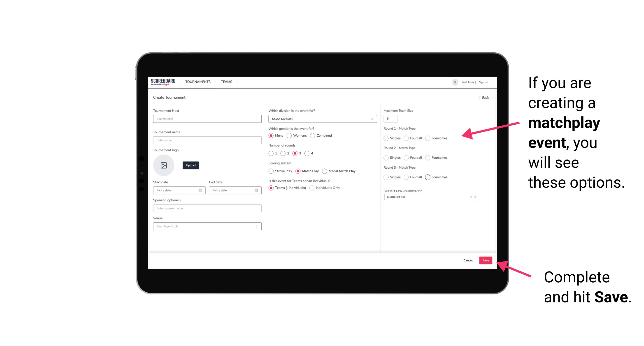This screenshot has height=346, width=644.
Task: Click Sign out link top right
Action: click(482, 82)
